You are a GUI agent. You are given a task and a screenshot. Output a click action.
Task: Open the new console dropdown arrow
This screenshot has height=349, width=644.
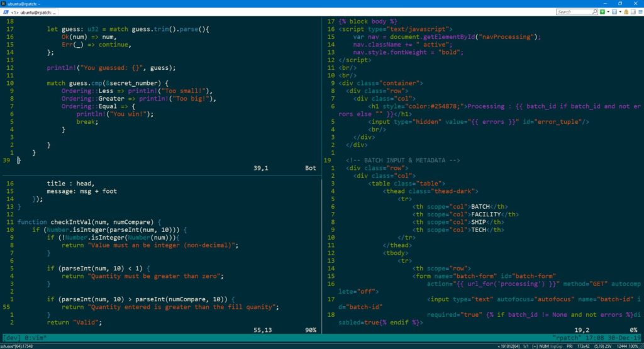click(x=608, y=11)
